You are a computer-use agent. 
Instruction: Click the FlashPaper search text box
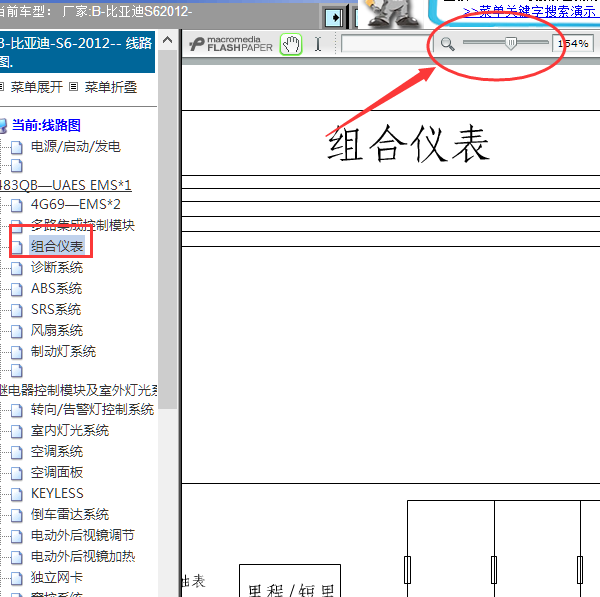click(385, 44)
